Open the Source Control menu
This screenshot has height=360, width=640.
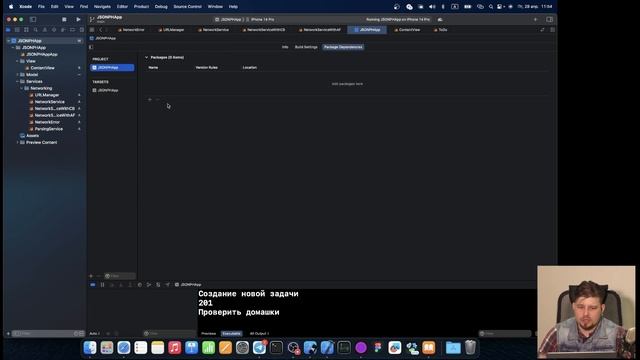click(187, 7)
